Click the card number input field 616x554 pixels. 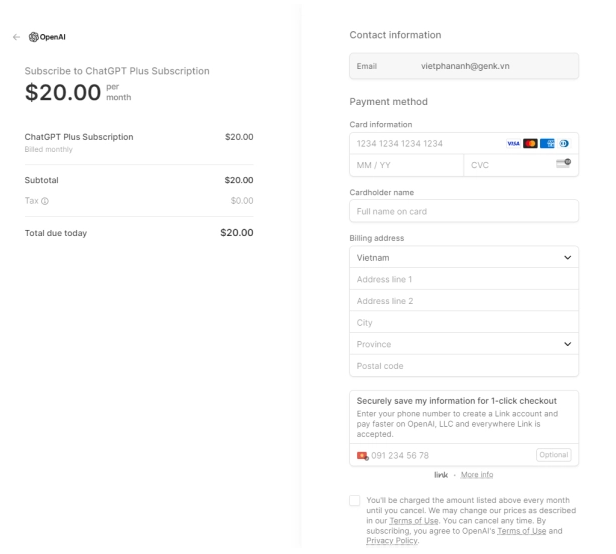click(x=426, y=144)
